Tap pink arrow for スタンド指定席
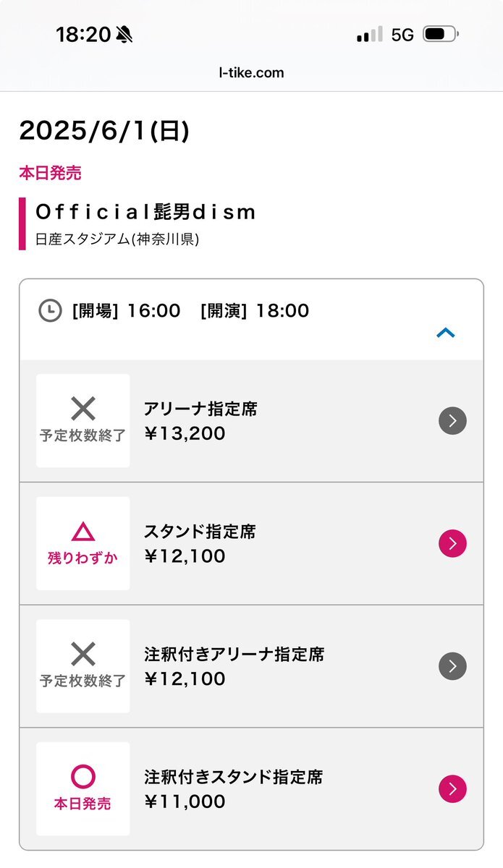The image size is (503, 868). [452, 543]
